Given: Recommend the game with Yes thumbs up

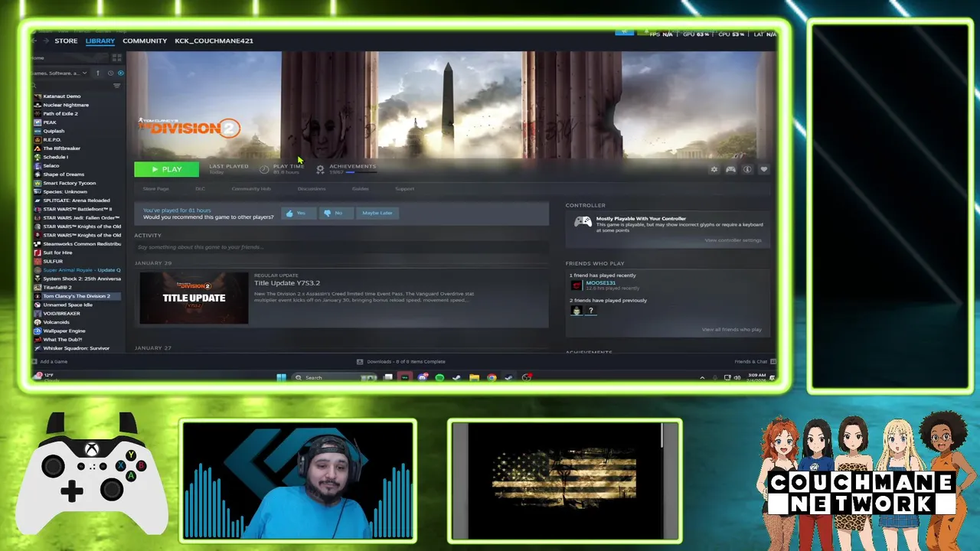Looking at the screenshot, I should pos(298,213).
